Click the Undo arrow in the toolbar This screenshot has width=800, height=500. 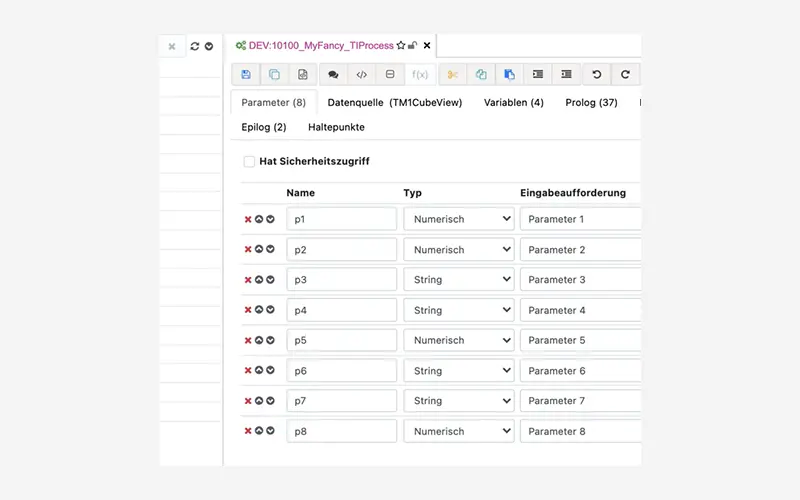click(597, 75)
